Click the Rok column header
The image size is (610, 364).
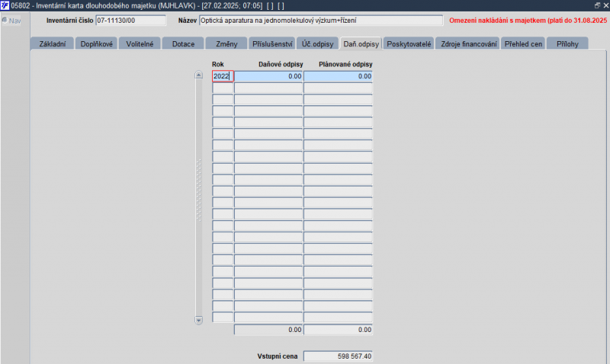click(218, 64)
